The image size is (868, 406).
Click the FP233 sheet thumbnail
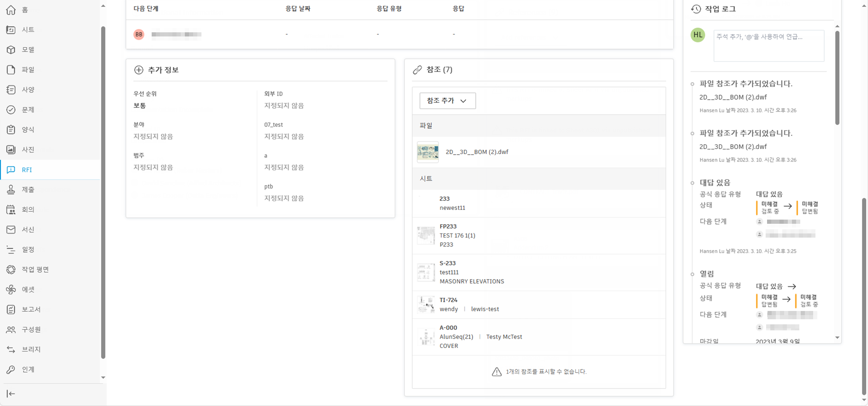tap(426, 235)
